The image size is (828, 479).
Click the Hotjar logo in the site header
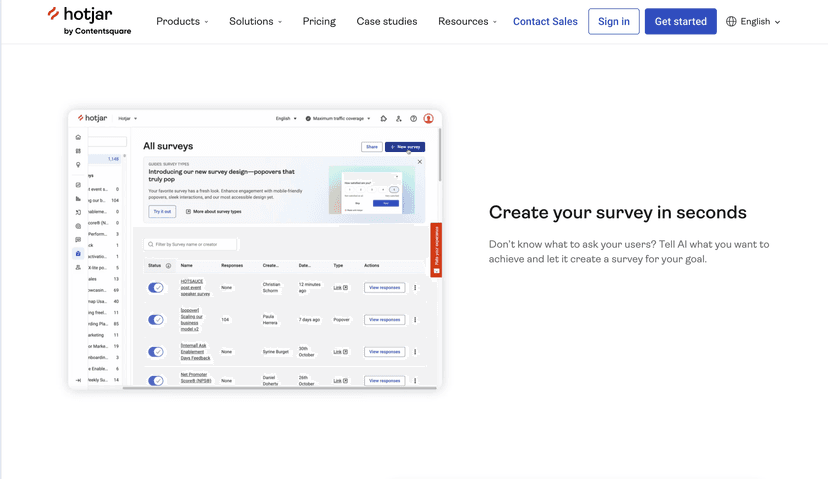pos(89,21)
